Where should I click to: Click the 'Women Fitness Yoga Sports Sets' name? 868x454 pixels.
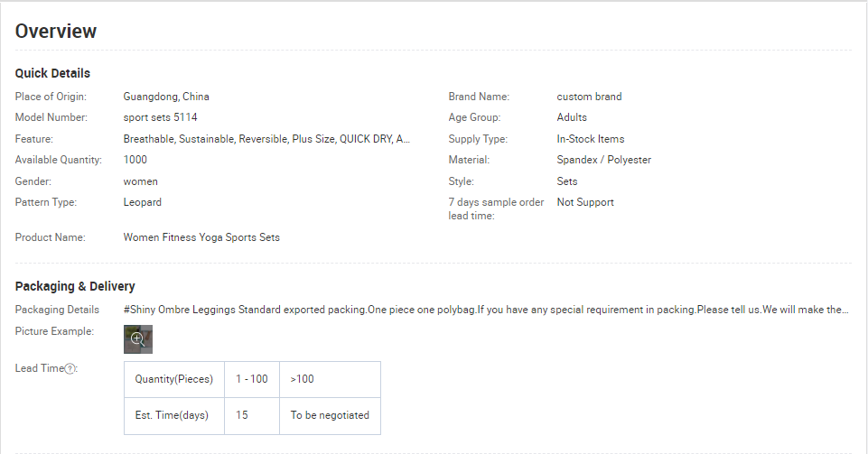(201, 237)
